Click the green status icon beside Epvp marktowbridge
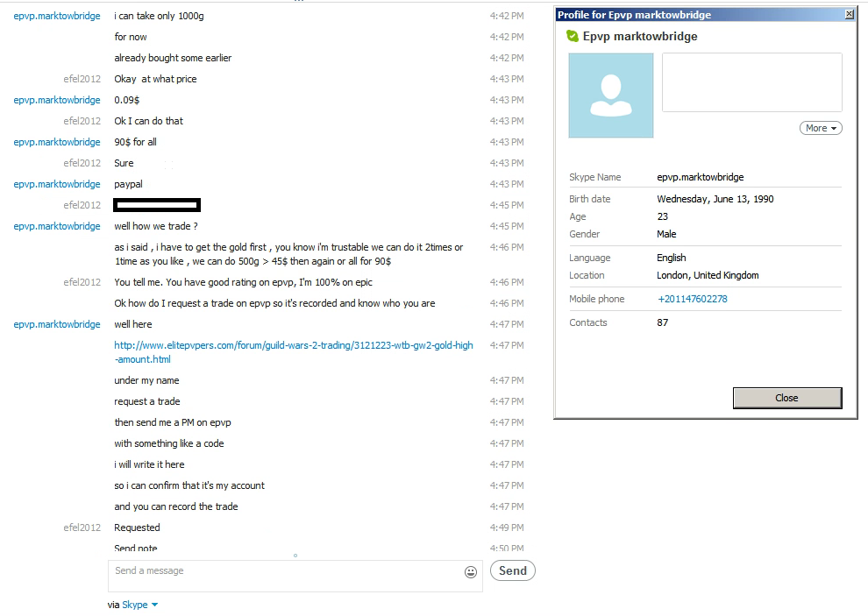Screen dimensions: 868x616 point(573,37)
